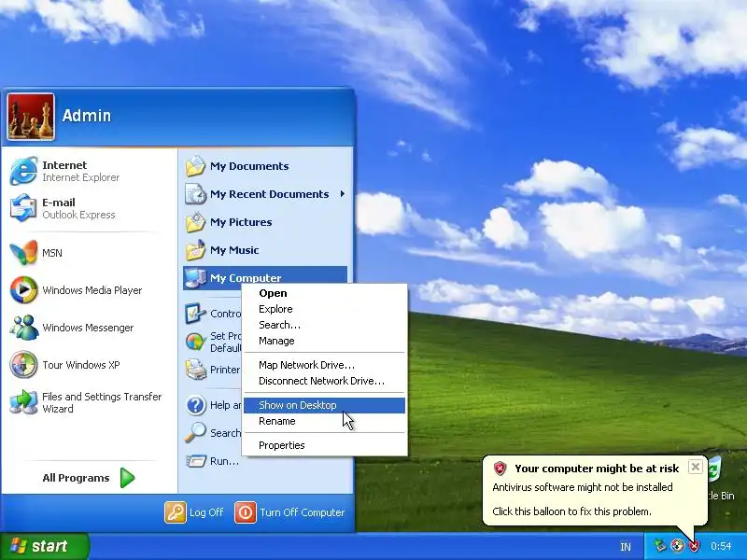Choose Map Network Drive... option
The width and height of the screenshot is (747, 560).
coord(324,365)
